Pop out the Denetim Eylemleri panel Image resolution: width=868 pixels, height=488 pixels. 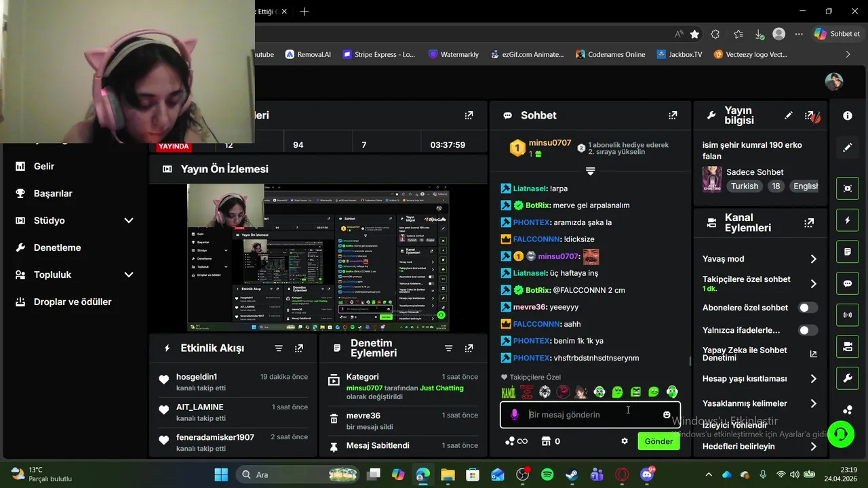(469, 348)
